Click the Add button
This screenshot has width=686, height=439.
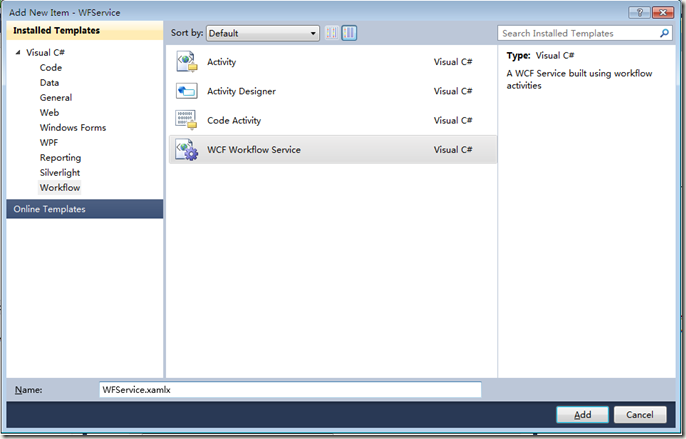click(582, 414)
